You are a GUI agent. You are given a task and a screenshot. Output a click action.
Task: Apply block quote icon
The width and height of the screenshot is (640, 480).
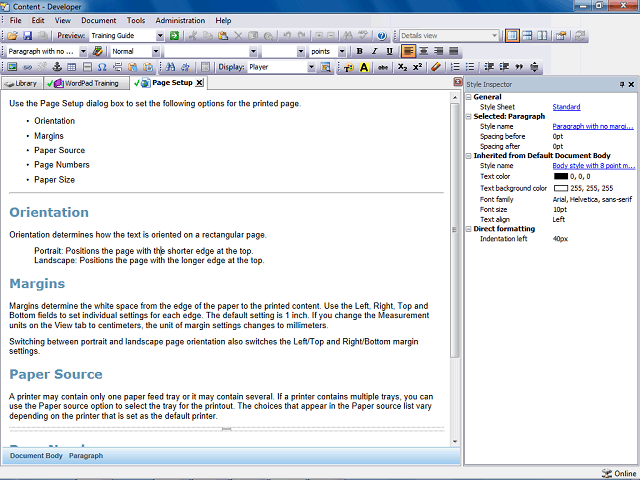(519, 67)
